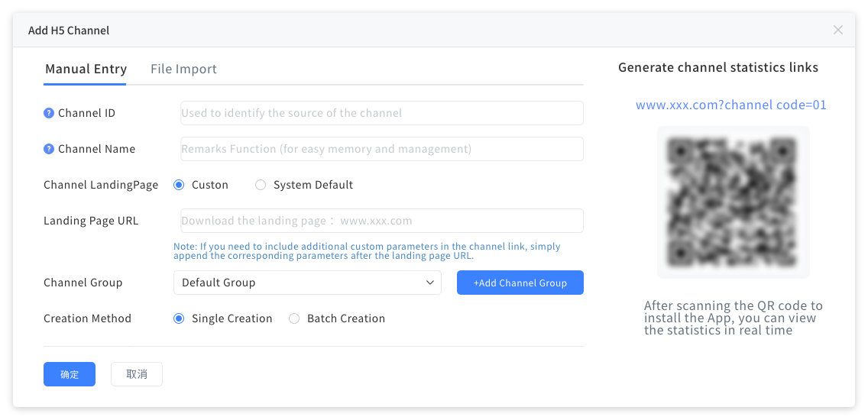868x420 pixels.
Task: Choose Single Creation method
Action: (179, 318)
